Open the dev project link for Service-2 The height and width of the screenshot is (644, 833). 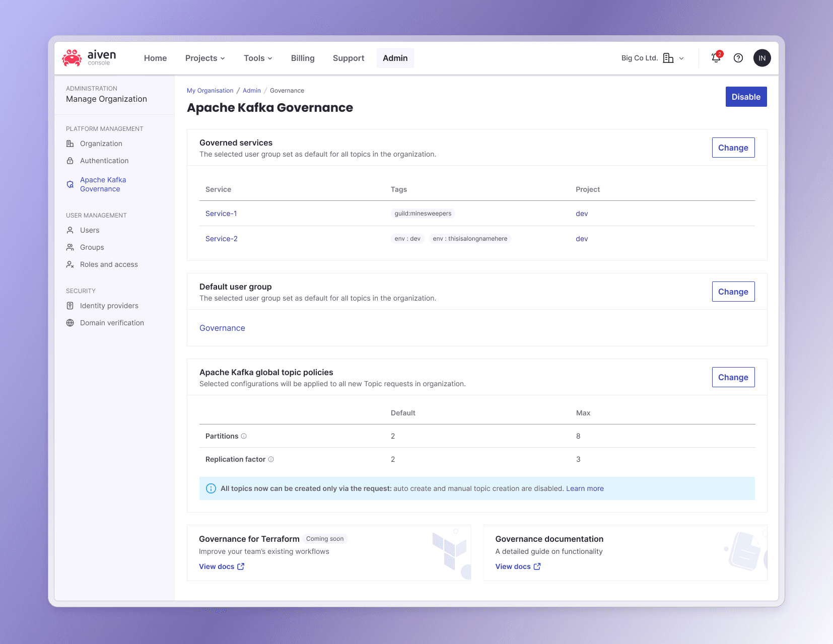pyautogui.click(x=582, y=239)
